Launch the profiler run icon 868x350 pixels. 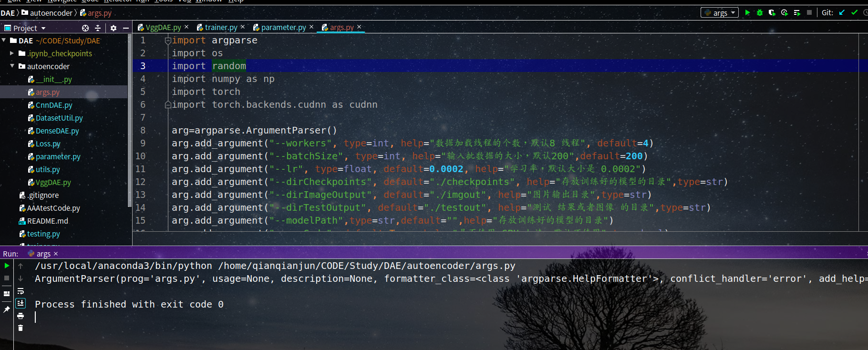[785, 13]
